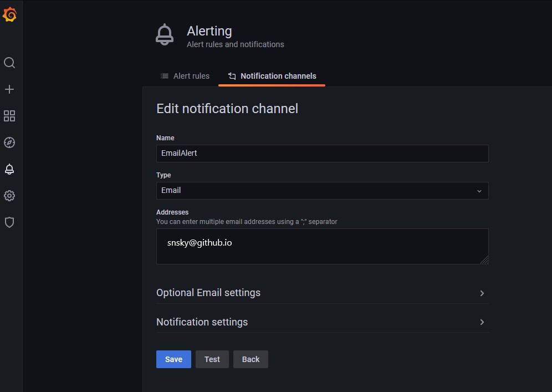Image resolution: width=552 pixels, height=392 pixels.
Task: Click the Back button
Action: coord(251,359)
